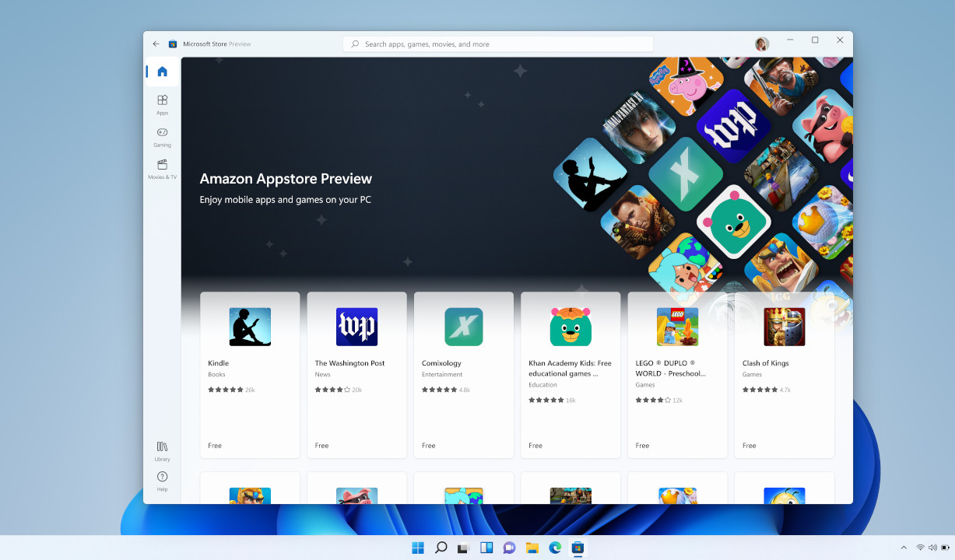Viewport: 955px width, 560px height.
Task: Open the Comixology app title
Action: coord(441,363)
